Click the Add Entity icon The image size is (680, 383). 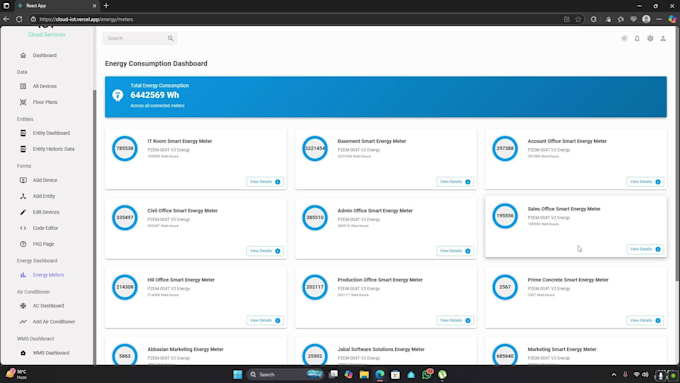(x=23, y=196)
